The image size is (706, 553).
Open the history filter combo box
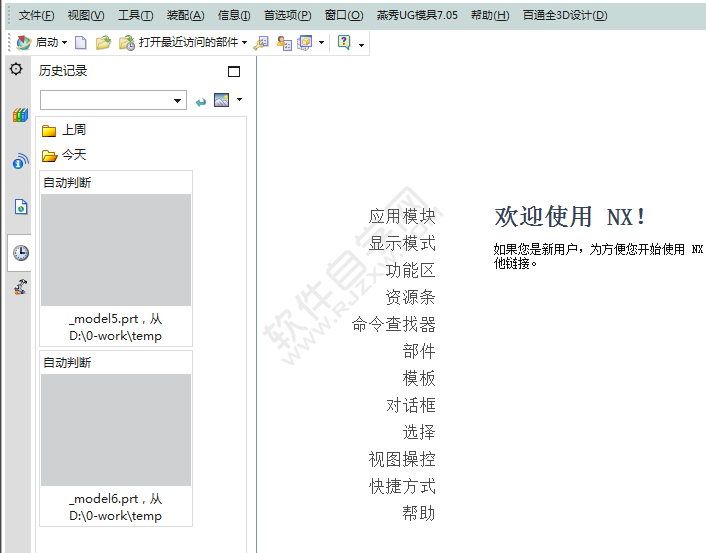pos(113,100)
